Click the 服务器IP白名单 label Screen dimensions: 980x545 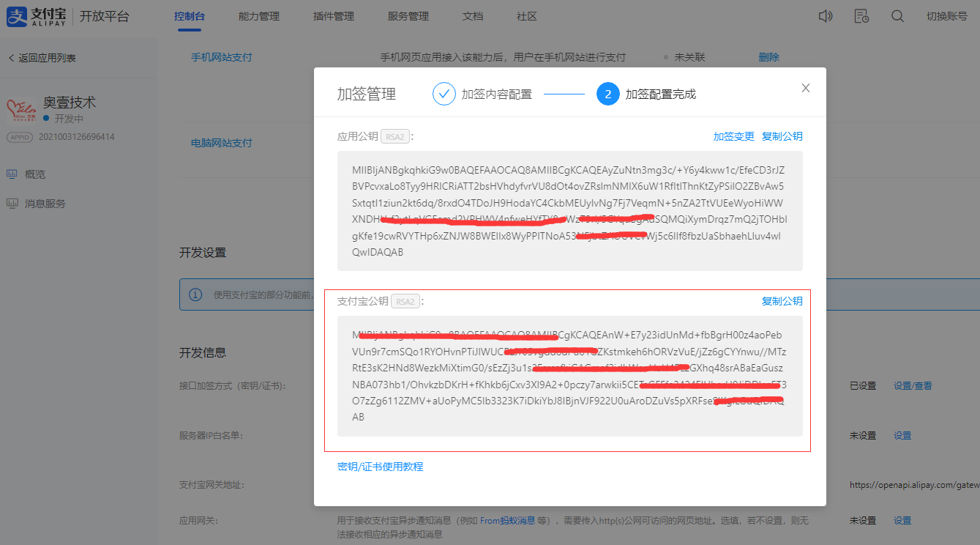tap(212, 435)
